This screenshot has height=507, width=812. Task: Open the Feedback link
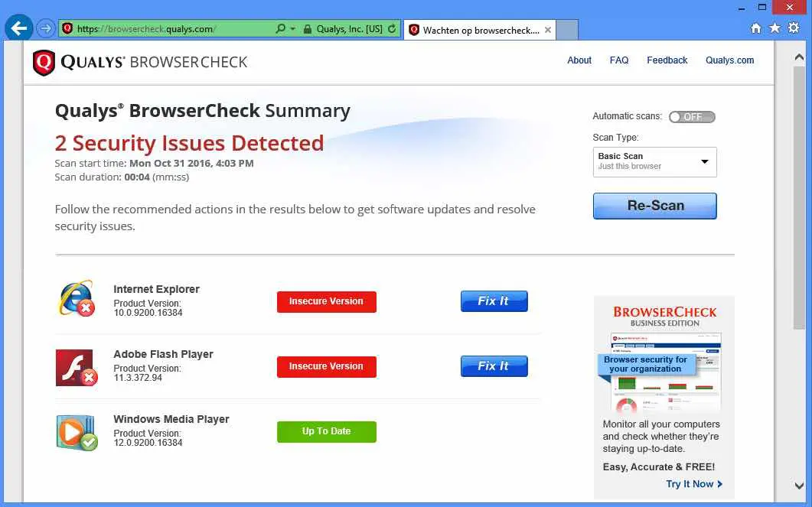(667, 60)
